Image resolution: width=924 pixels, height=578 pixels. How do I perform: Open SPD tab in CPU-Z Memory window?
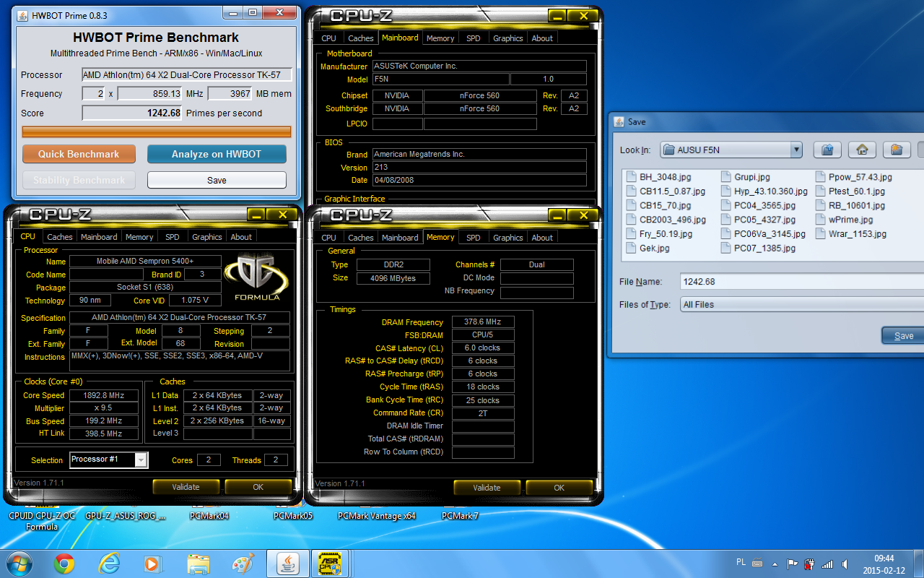[473, 238]
